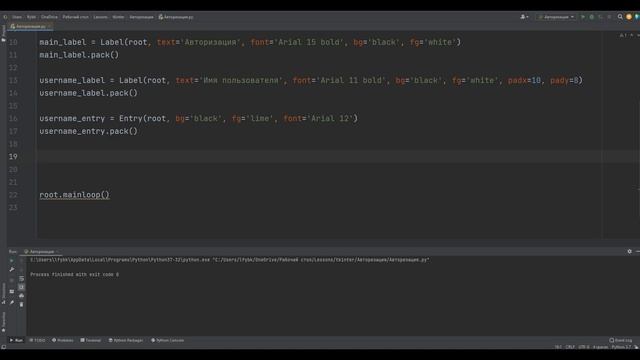
Task: Click 'Entry' in username_entry line
Action: (x=131, y=118)
